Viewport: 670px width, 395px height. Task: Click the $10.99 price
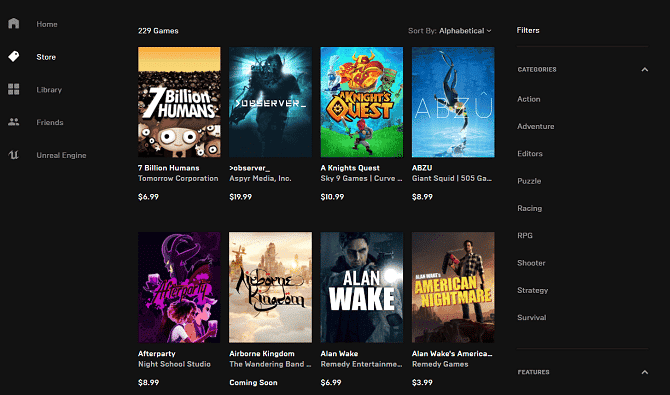coord(332,197)
